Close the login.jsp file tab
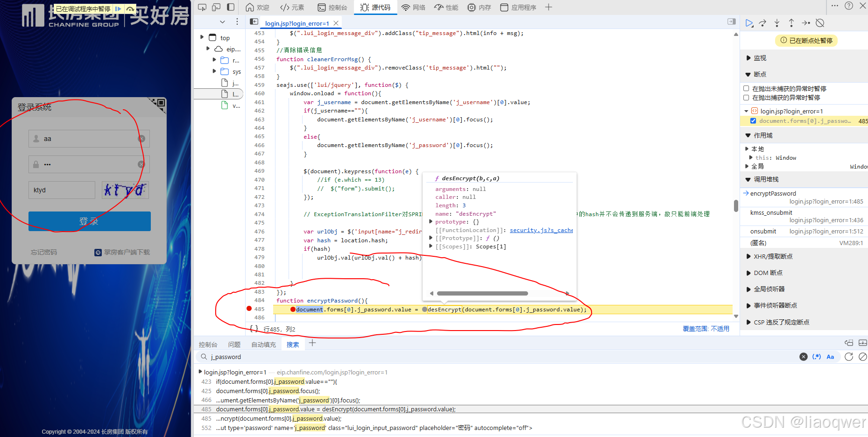The height and width of the screenshot is (437, 868). (336, 23)
